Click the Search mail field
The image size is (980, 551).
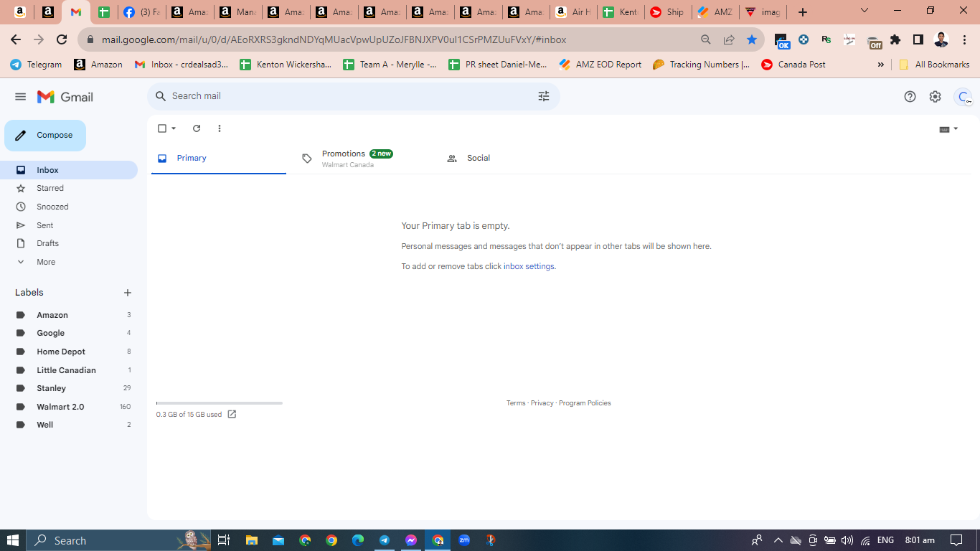(x=353, y=96)
